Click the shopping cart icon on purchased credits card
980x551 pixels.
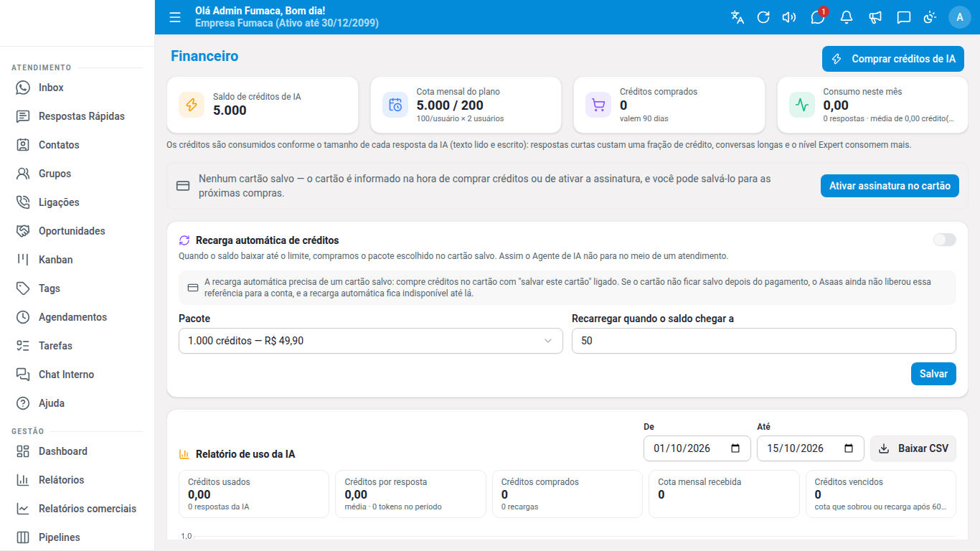click(x=598, y=105)
